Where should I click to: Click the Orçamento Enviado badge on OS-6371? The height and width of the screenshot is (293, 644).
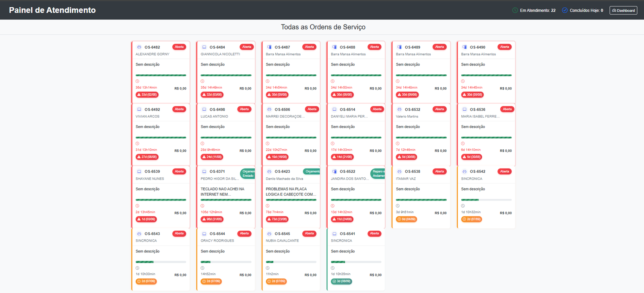(248, 173)
